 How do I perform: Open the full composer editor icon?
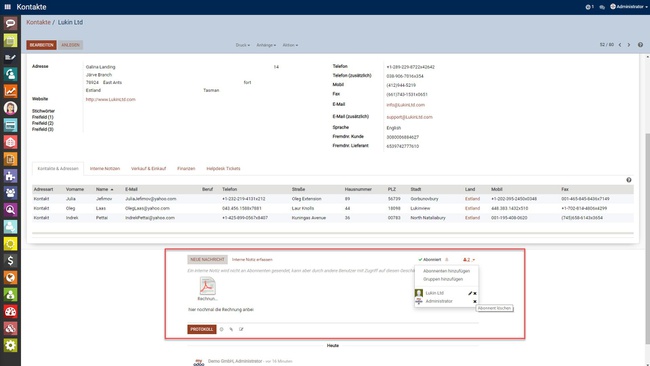coord(241,329)
